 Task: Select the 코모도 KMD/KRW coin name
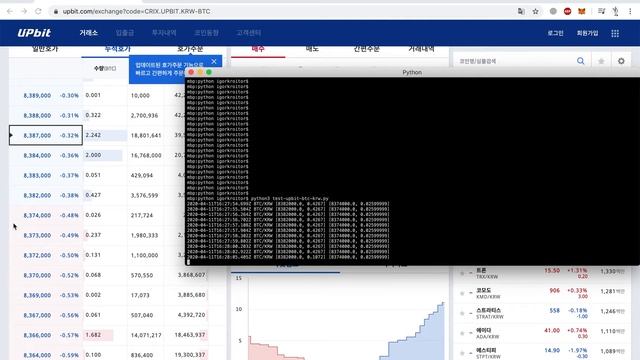[x=487, y=293]
